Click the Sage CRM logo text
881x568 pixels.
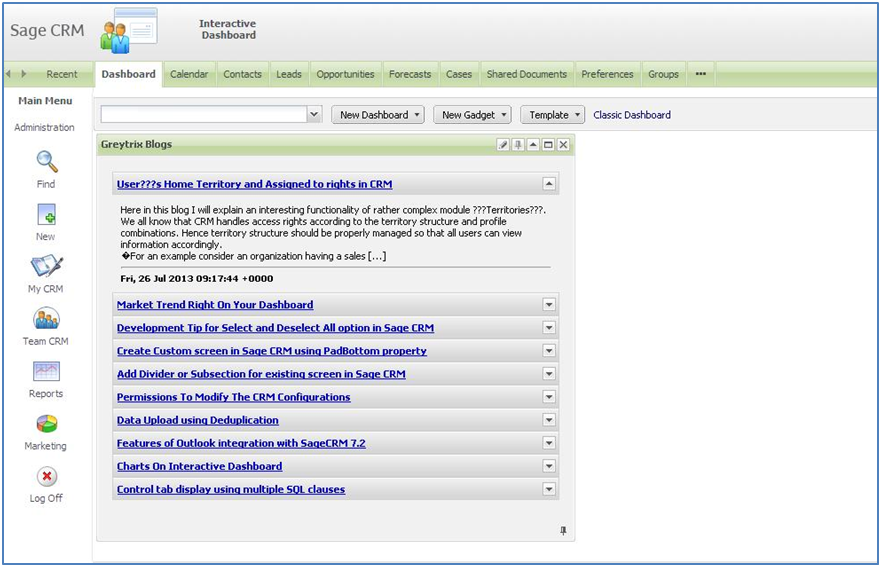[x=47, y=30]
